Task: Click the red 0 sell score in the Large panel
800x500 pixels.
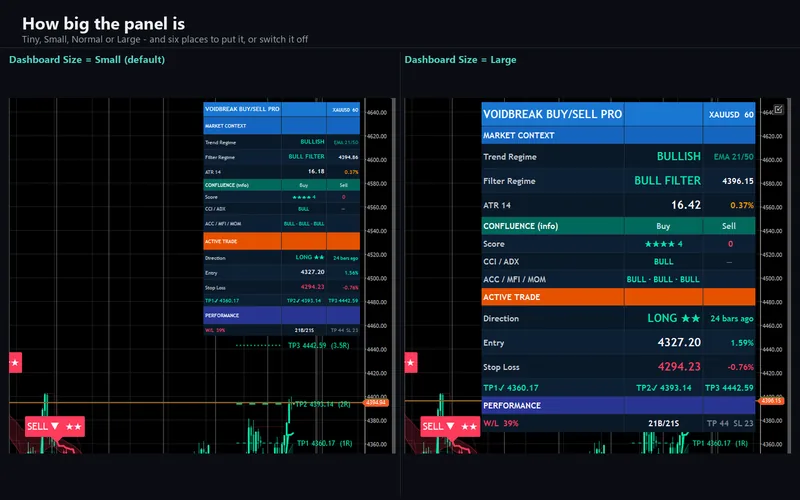Action: (x=730, y=244)
